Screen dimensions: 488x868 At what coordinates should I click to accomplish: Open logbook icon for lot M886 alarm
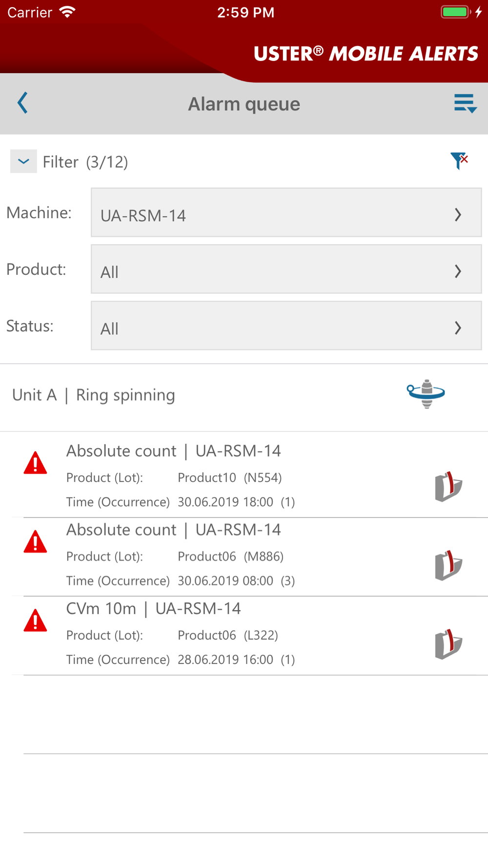(x=448, y=565)
